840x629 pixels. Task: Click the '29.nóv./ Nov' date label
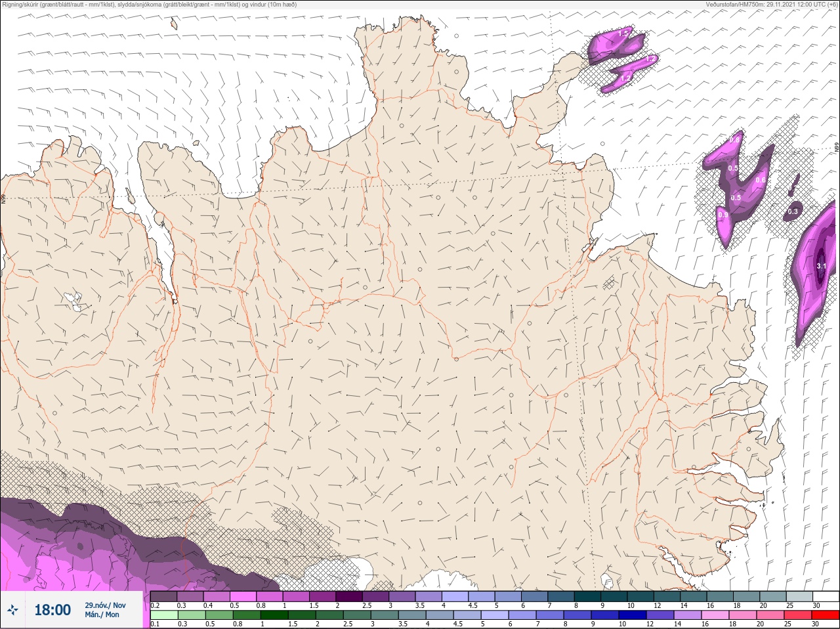[x=105, y=605]
